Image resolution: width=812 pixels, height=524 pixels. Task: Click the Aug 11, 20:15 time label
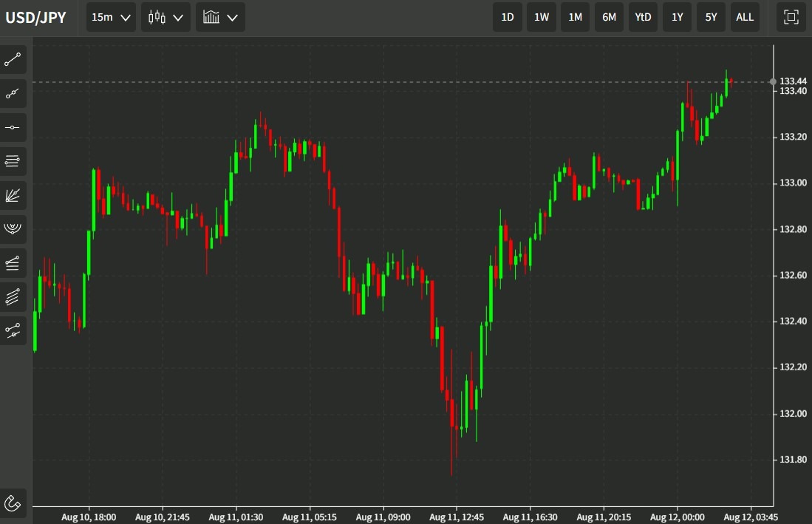[x=604, y=517]
